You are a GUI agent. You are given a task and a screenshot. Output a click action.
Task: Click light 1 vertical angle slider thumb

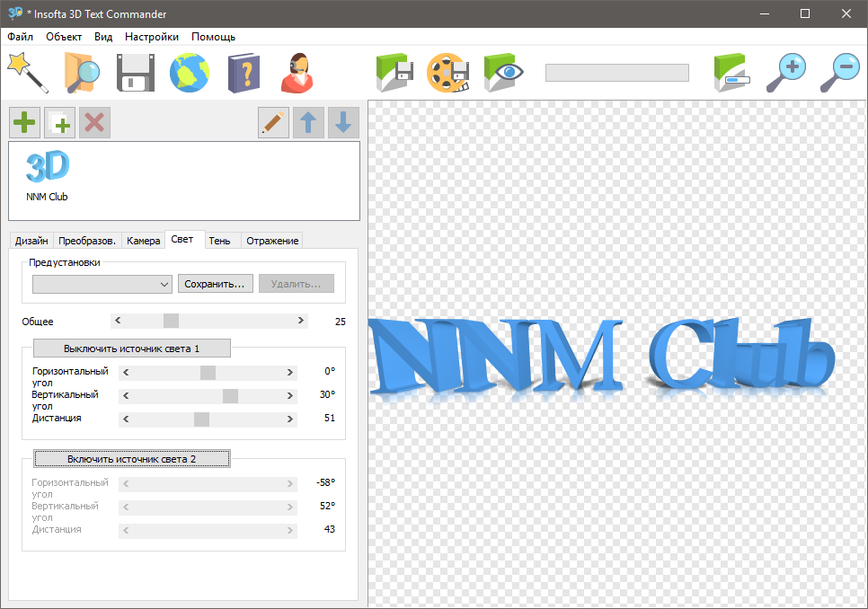230,395
